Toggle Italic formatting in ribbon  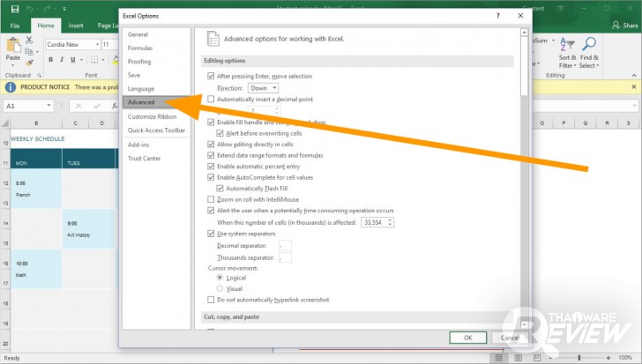pos(62,60)
